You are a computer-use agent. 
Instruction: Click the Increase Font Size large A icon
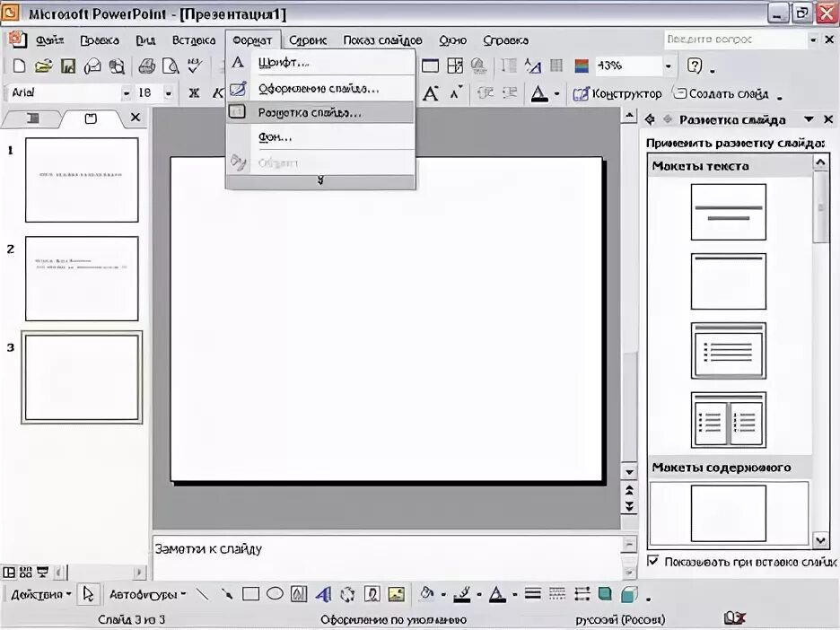click(x=430, y=93)
